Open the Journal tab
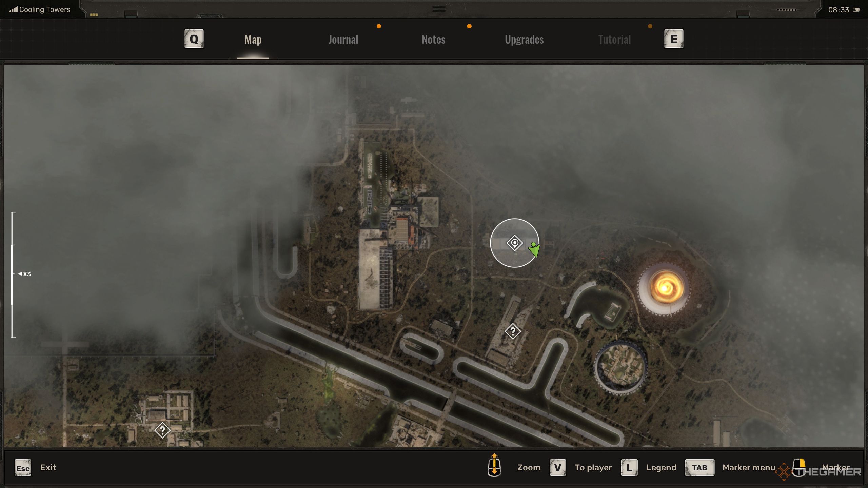 click(x=343, y=39)
